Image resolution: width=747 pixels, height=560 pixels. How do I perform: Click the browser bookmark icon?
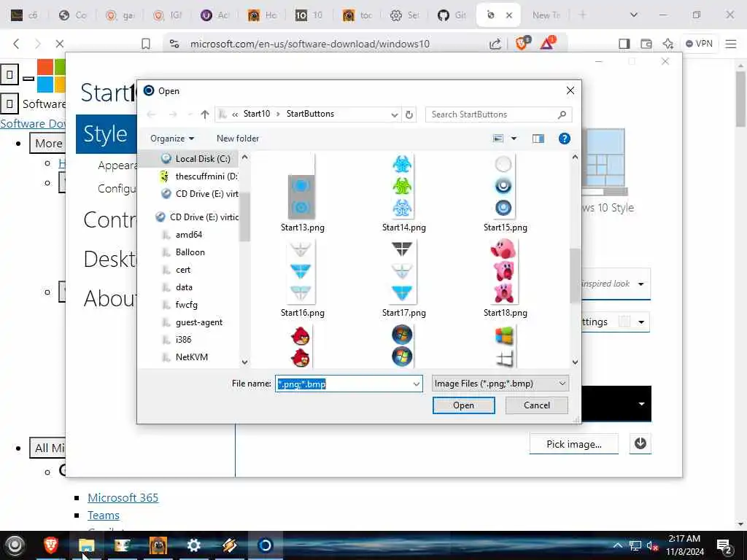coord(146,44)
